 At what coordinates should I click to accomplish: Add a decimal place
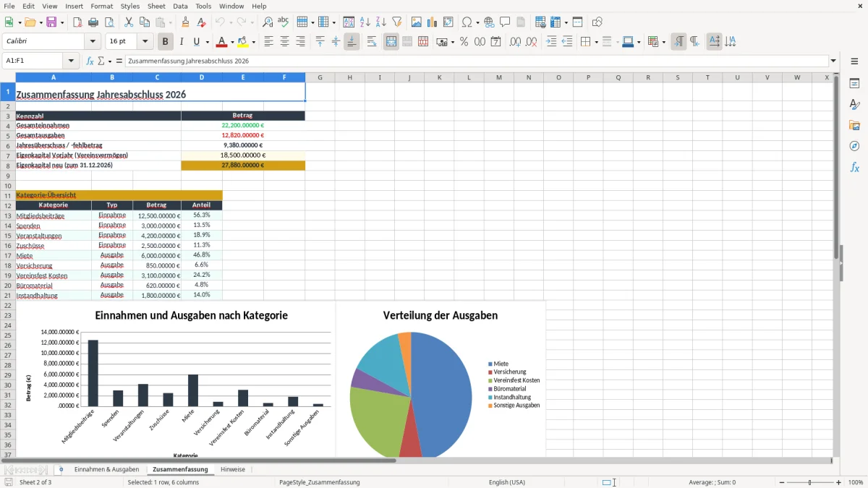pos(515,42)
